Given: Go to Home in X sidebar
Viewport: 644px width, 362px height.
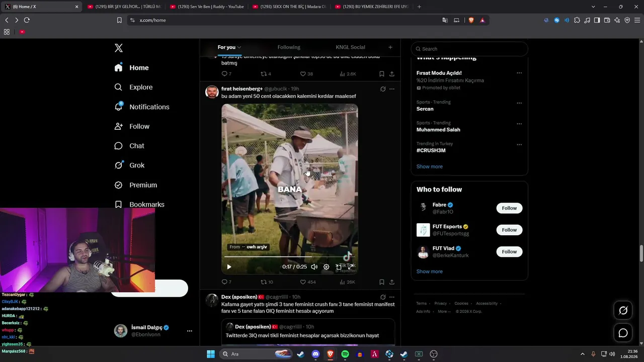Looking at the screenshot, I should click(132, 68).
